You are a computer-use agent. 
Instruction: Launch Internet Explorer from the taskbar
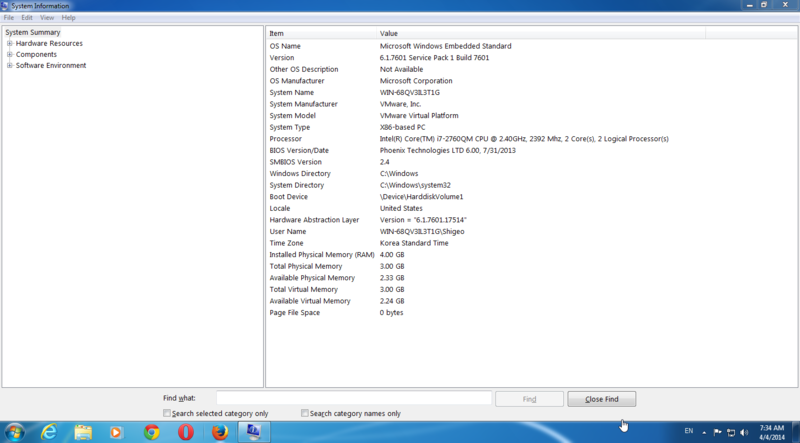pyautogui.click(x=49, y=432)
